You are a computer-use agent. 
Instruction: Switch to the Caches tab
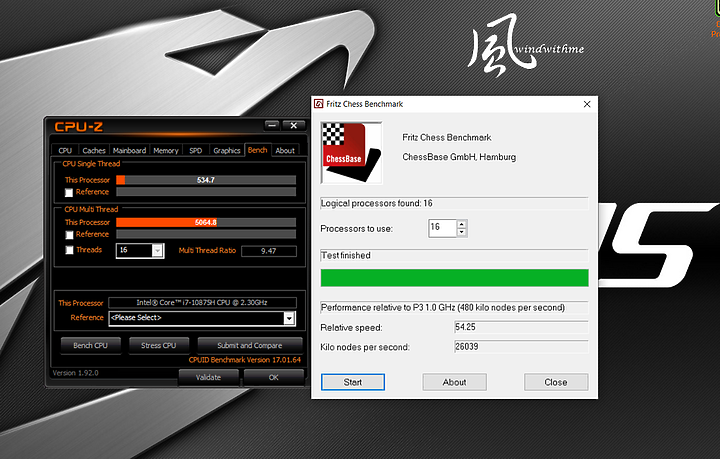pos(94,150)
